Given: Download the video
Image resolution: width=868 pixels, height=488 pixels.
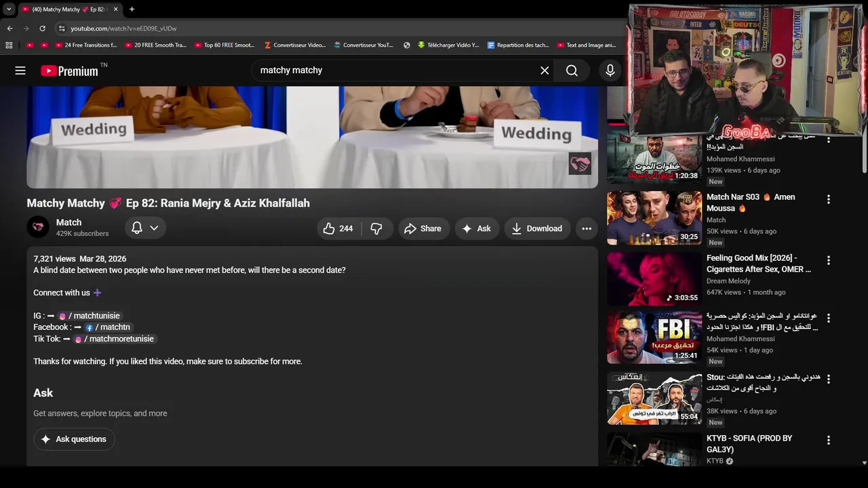Looking at the screenshot, I should pos(537,228).
